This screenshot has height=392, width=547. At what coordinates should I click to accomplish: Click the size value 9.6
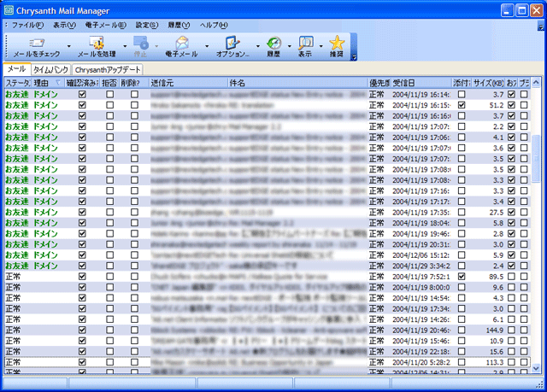[x=498, y=288]
